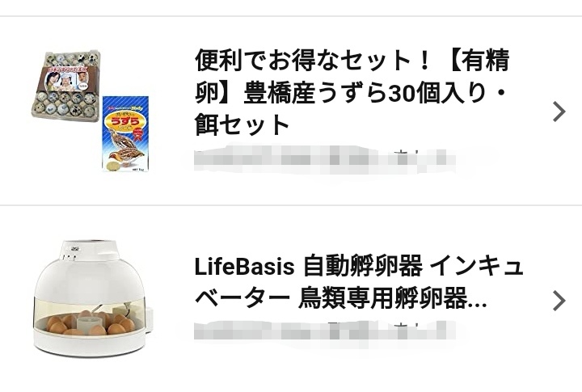Image resolution: width=582 pixels, height=392 pixels.
Task: Open the LifeBasis 自動孵卵器 product title
Action: tap(359, 282)
